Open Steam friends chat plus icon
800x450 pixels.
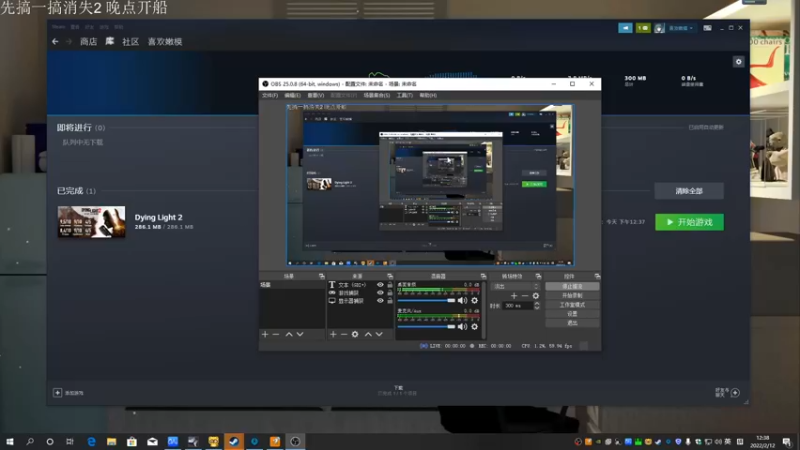[735, 392]
